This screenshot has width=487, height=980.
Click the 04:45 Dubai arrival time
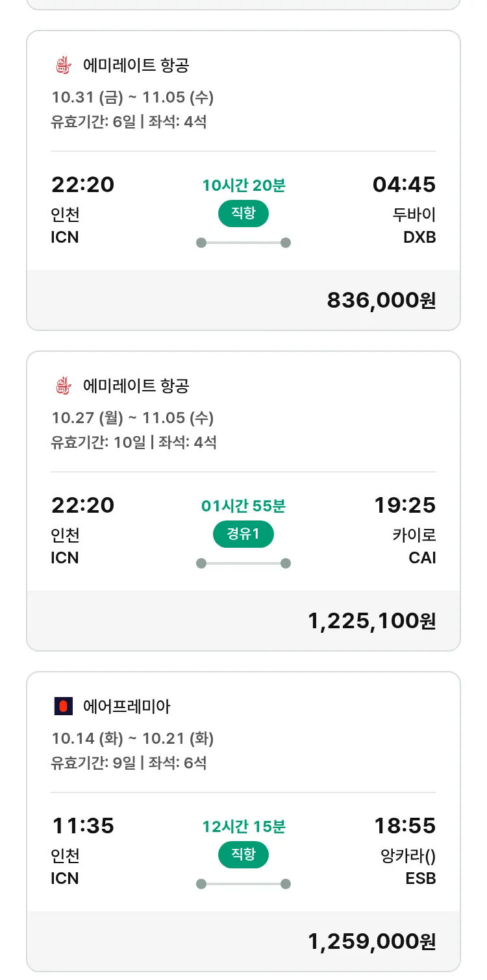coord(404,185)
